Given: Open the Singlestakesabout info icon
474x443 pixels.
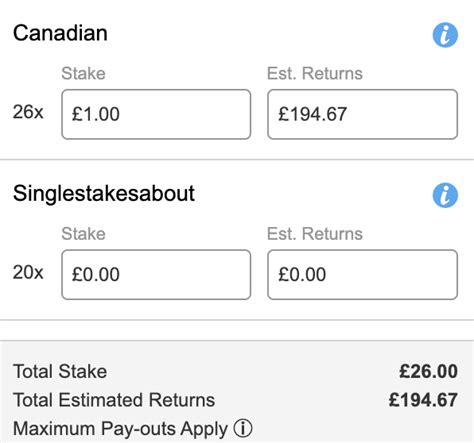Looking at the screenshot, I should tap(445, 195).
